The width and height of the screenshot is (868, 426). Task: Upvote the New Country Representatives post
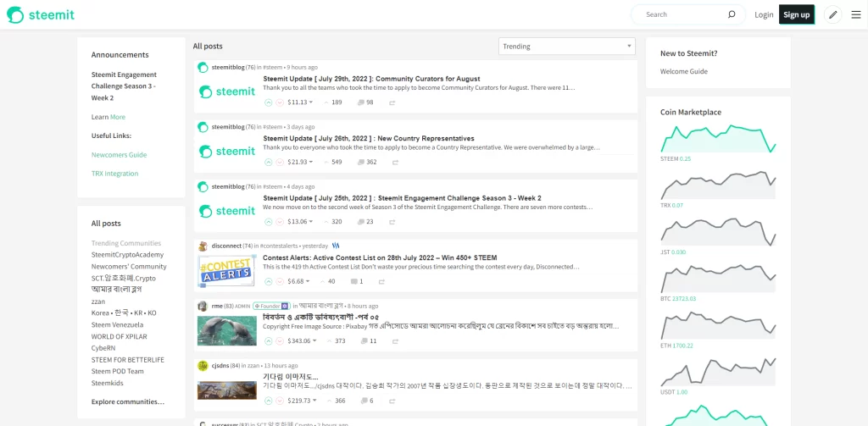(269, 162)
